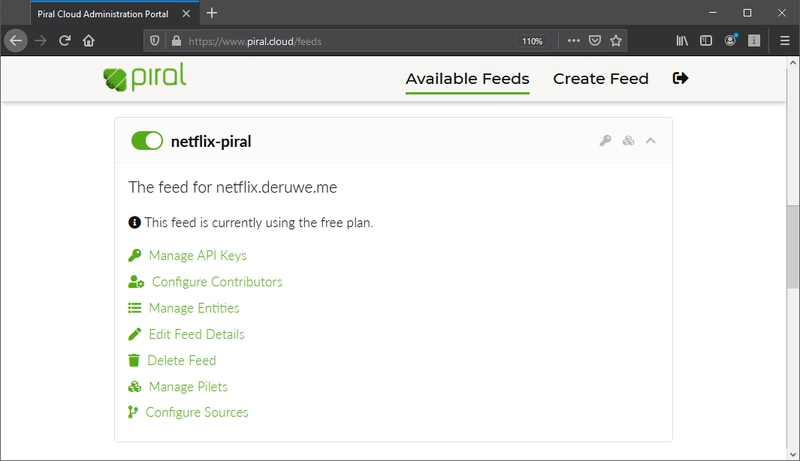Click the logout icon in header
The height and width of the screenshot is (461, 800).
[681, 78]
